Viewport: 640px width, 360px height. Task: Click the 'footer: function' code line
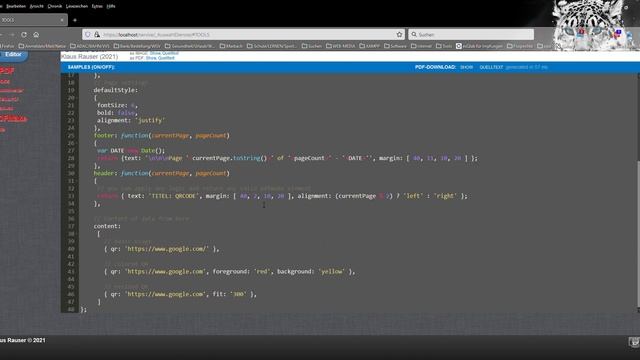[162, 136]
